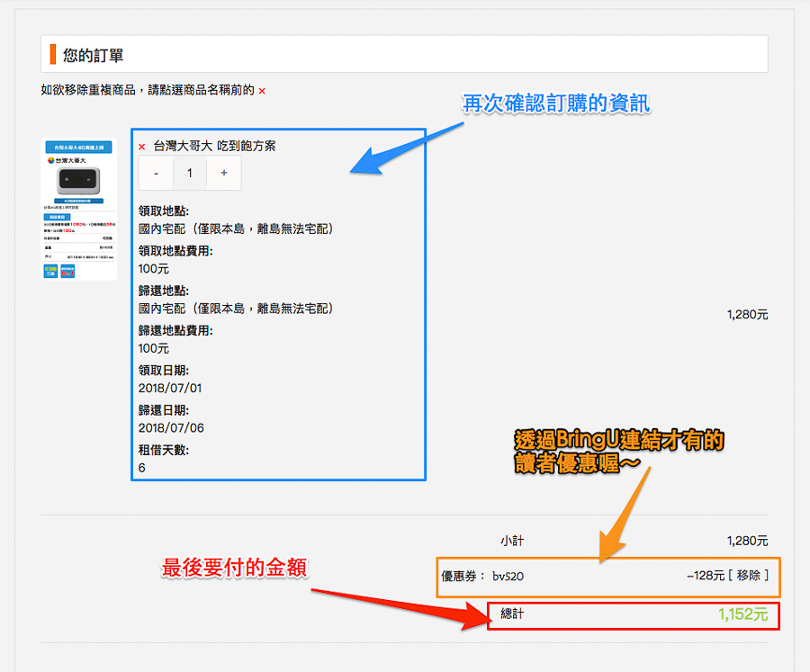This screenshot has height=672, width=810.
Task: Click the 小計 label
Action: tap(512, 541)
